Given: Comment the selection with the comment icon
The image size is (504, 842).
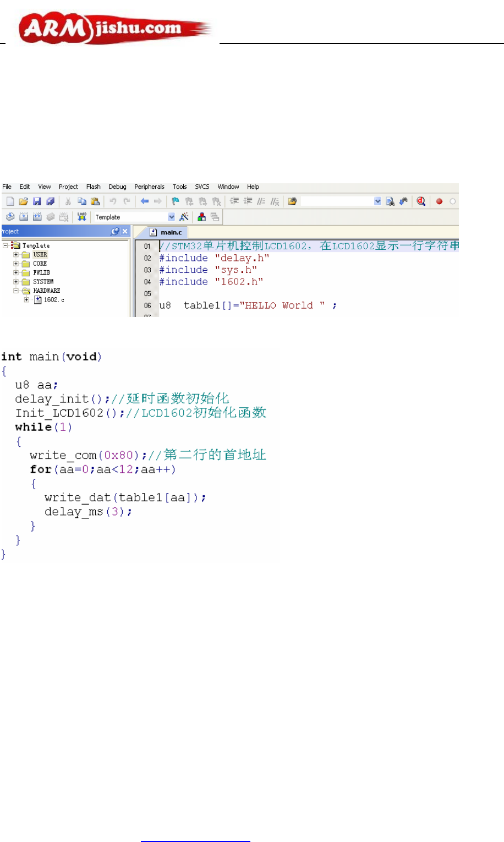Looking at the screenshot, I should pos(261,201).
